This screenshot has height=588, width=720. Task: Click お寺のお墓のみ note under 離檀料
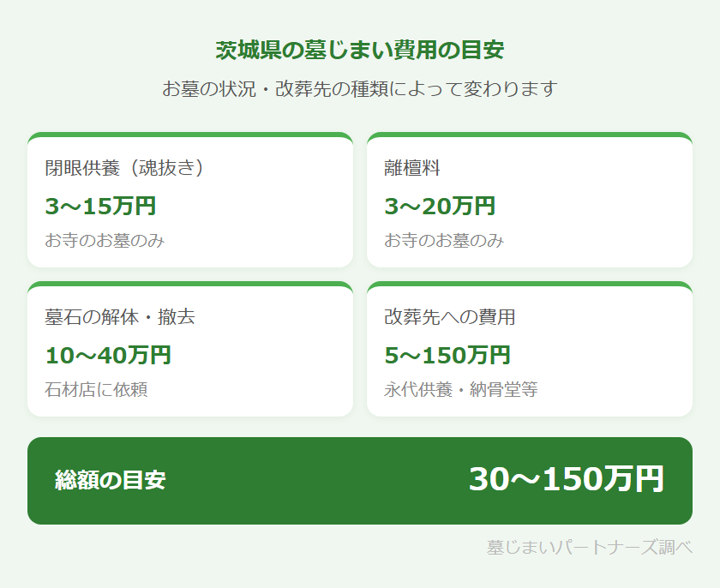(x=444, y=241)
